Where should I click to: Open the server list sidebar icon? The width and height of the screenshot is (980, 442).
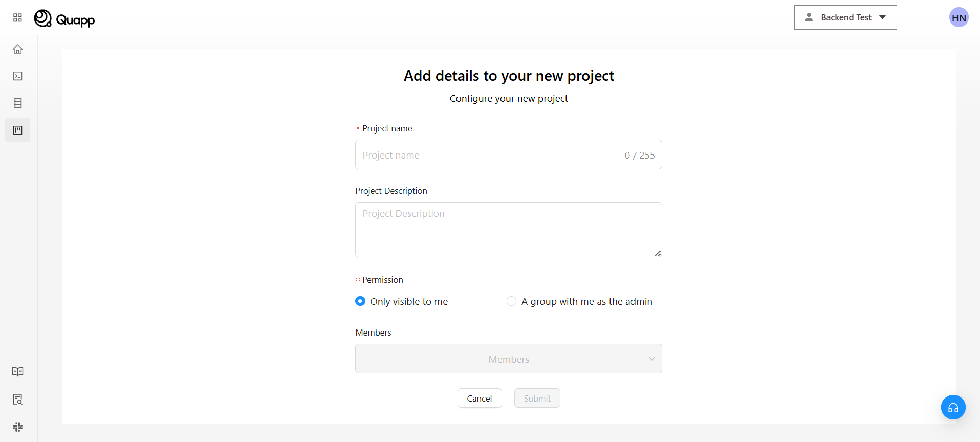tap(18, 103)
